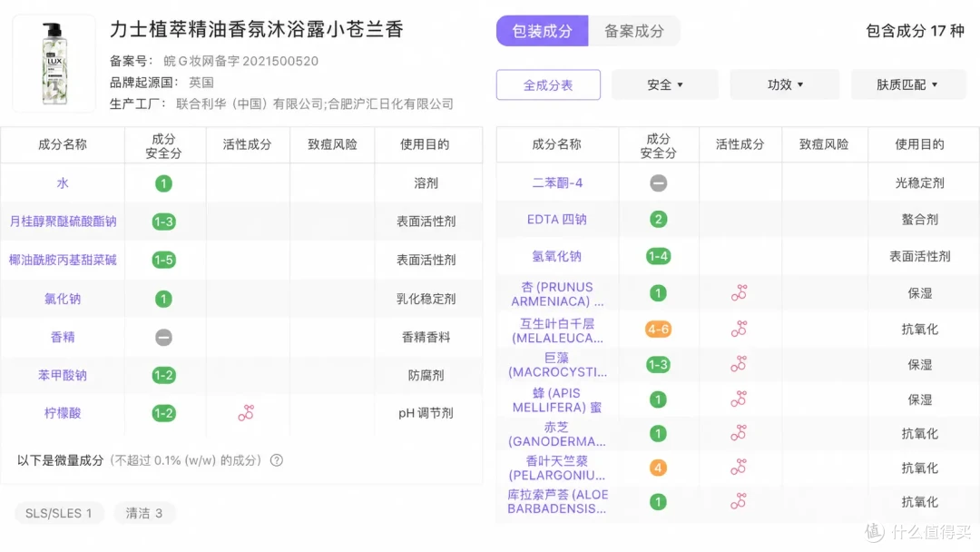Open ingredient link 杏 (PRUNUS ARMENIACA)

pyautogui.click(x=557, y=294)
